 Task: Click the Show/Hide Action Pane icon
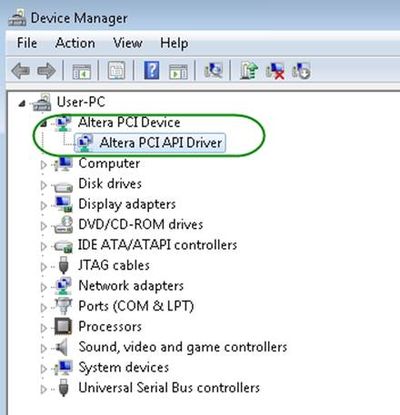click(x=178, y=71)
